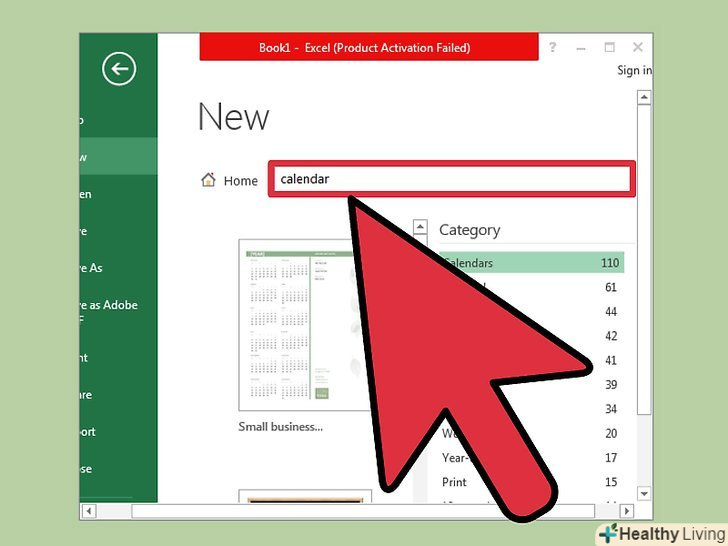Open the second template thumbnail below
Viewport: 728px width, 546px height.
pos(305,496)
